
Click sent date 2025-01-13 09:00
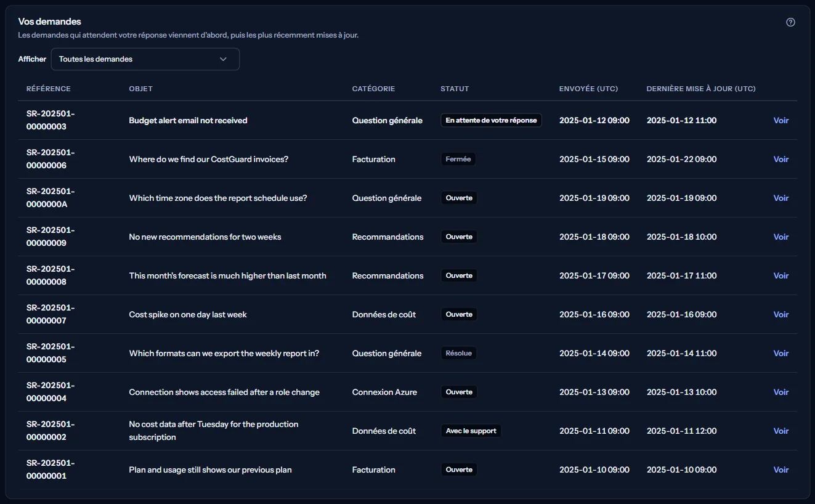(594, 392)
